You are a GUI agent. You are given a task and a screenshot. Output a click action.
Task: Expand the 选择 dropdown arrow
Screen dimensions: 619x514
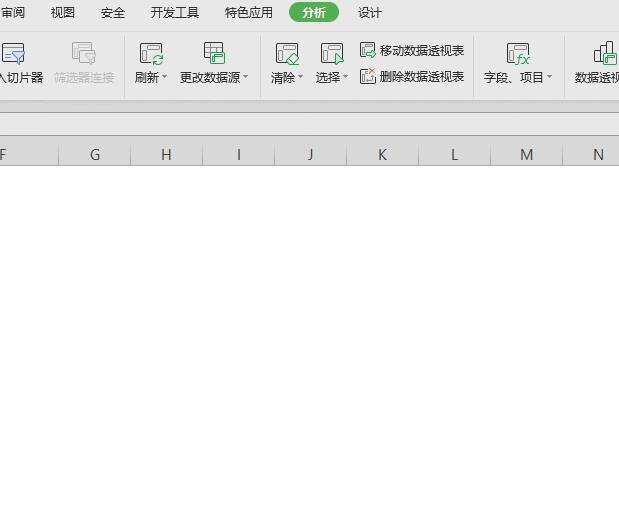346,76
